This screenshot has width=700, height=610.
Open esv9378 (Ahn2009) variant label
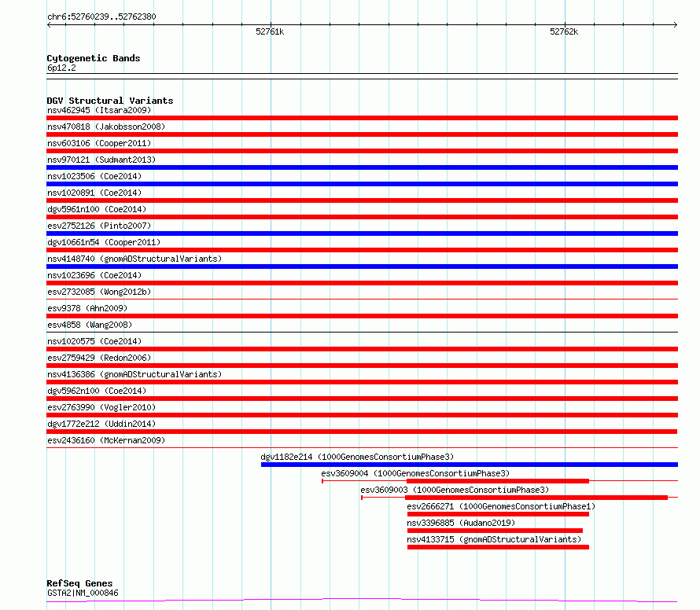point(87,308)
